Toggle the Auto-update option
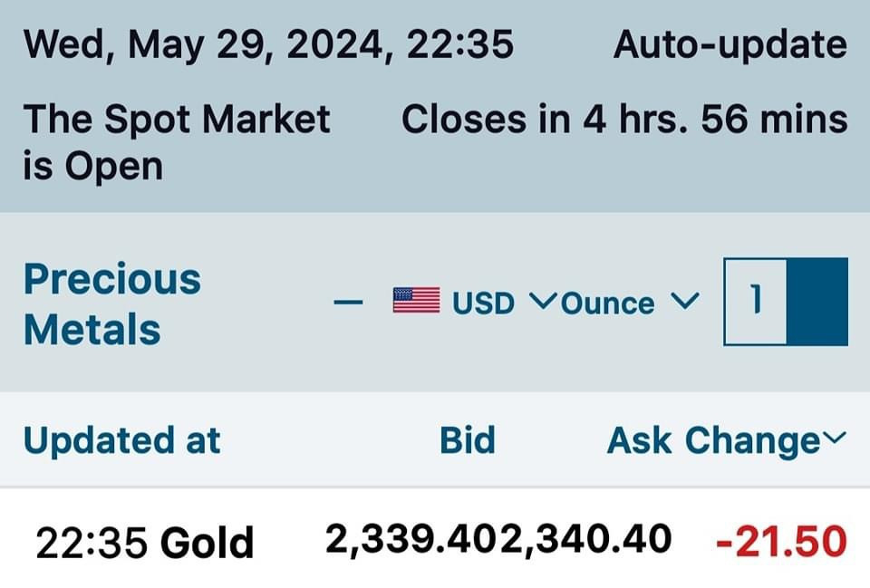 730,44
